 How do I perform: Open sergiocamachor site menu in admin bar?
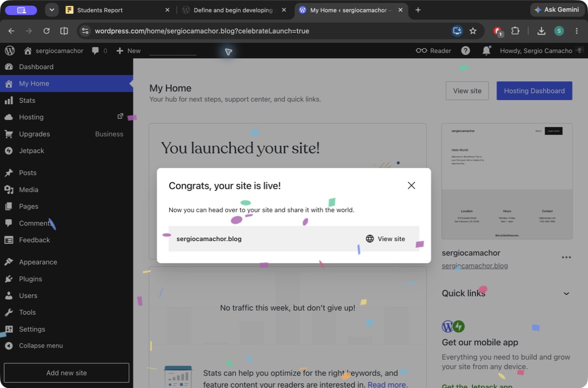click(x=54, y=51)
